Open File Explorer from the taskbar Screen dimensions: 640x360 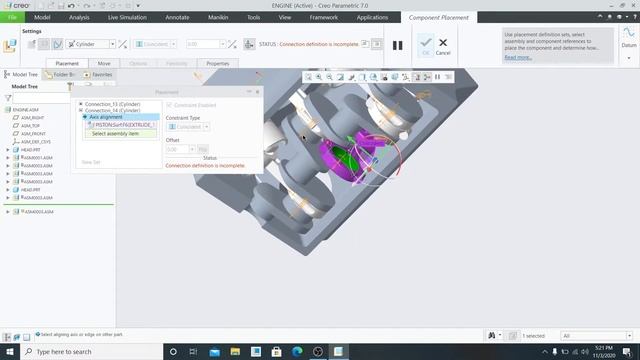tap(235, 351)
